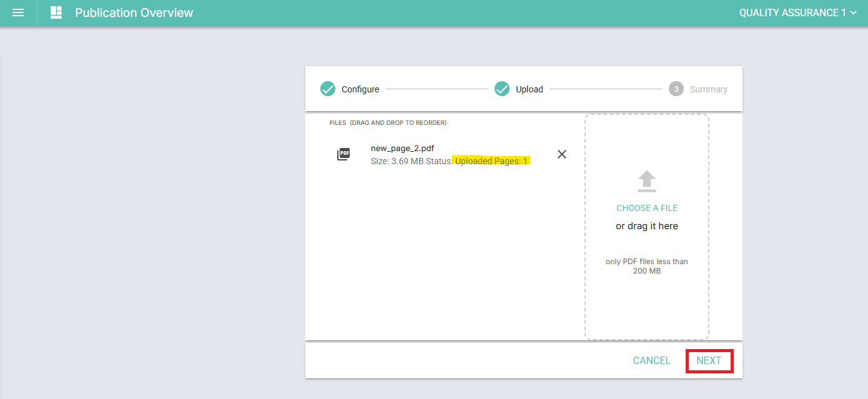Click the 'or drag it here' drop zone
Viewport: 868px width, 399px height.
point(647,226)
